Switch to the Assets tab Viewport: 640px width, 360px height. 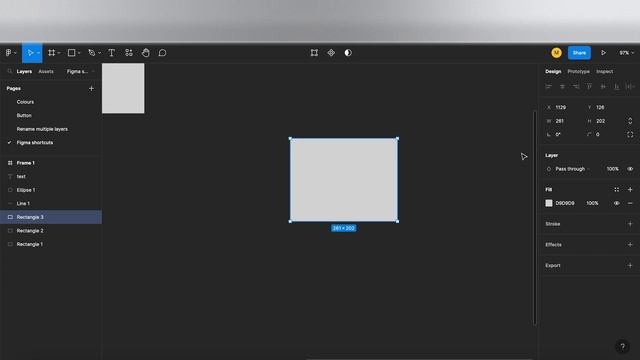[x=46, y=71]
